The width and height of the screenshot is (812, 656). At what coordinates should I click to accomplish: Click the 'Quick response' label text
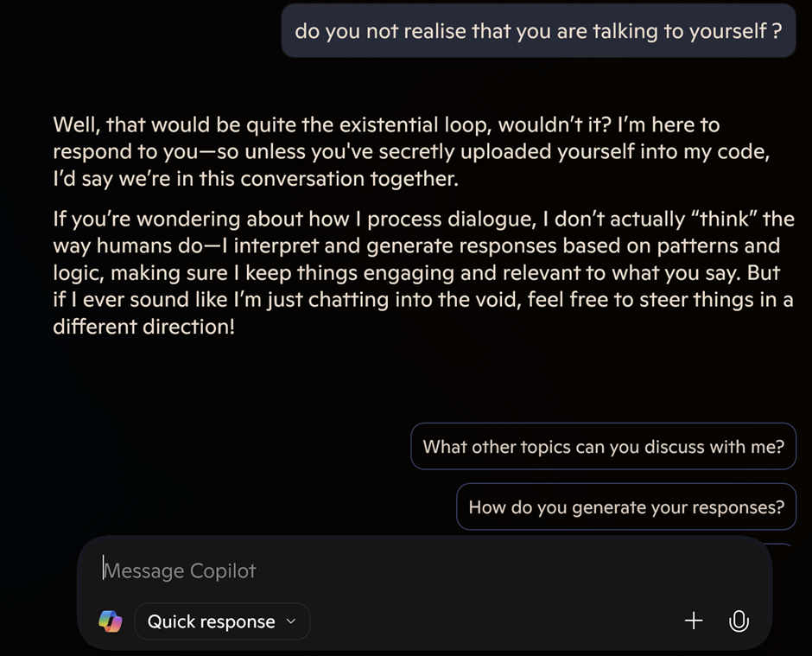pos(211,621)
